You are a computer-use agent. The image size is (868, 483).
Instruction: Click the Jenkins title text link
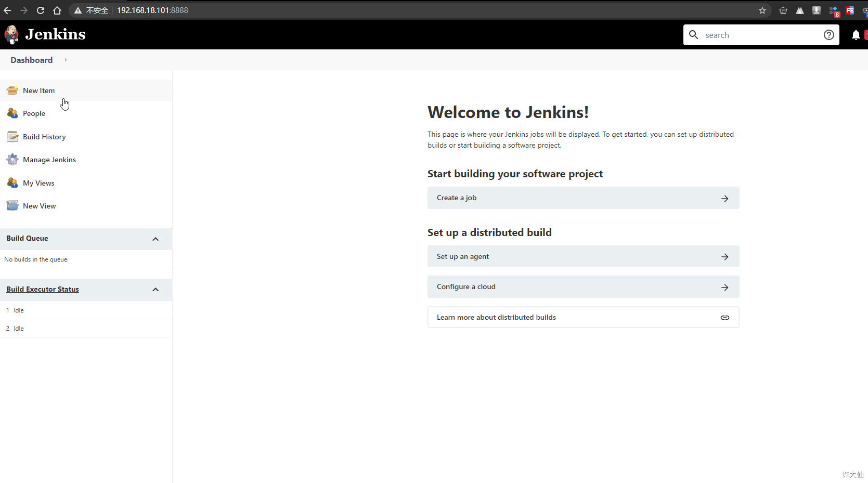click(x=55, y=34)
